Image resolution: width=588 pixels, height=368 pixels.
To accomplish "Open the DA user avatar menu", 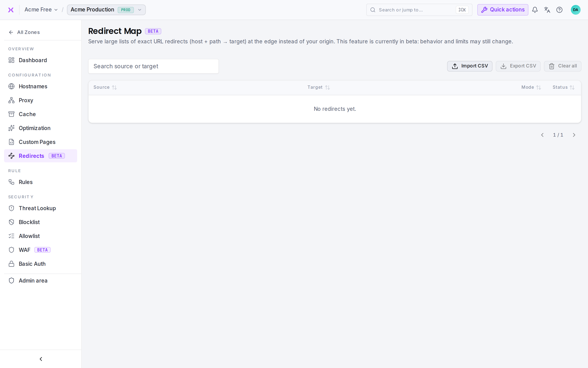I will 575,10.
